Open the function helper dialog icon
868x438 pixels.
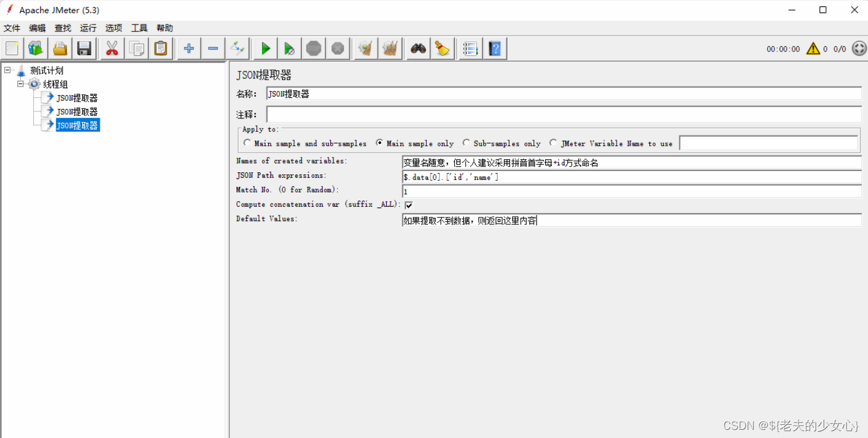471,48
